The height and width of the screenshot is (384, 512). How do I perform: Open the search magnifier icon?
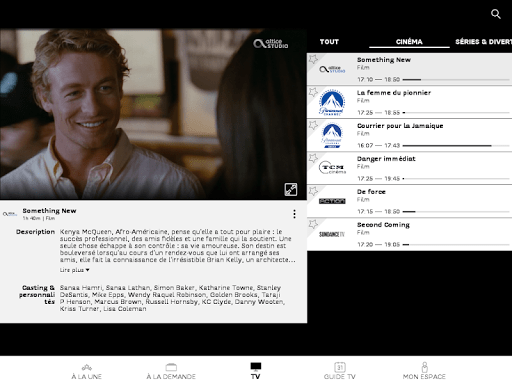[496, 14]
